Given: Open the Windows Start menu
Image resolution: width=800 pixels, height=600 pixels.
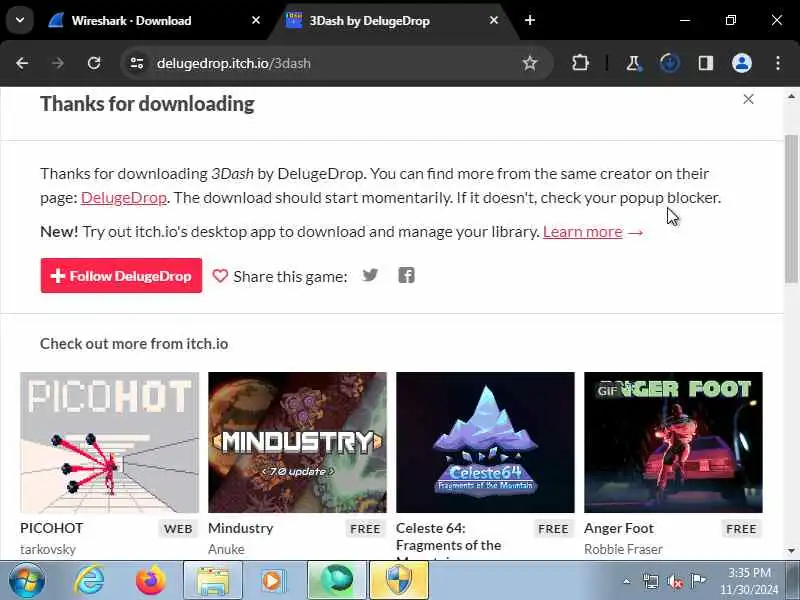Looking at the screenshot, I should click(x=27, y=581).
